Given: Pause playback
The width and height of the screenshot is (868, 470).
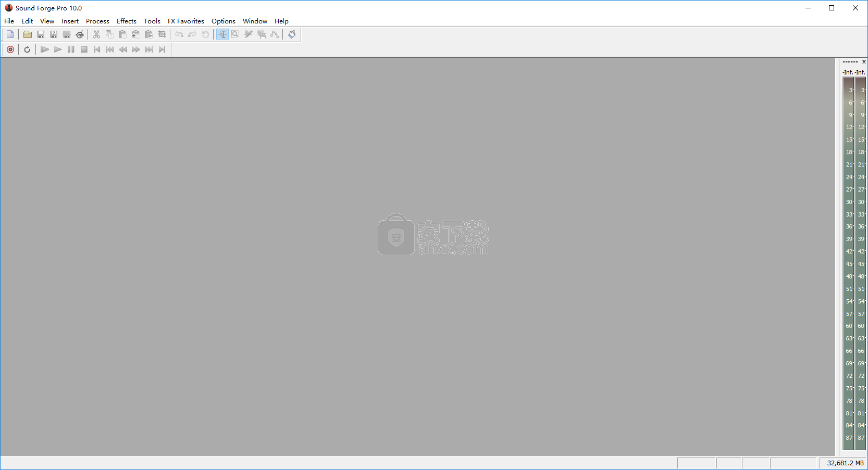Looking at the screenshot, I should [71, 49].
